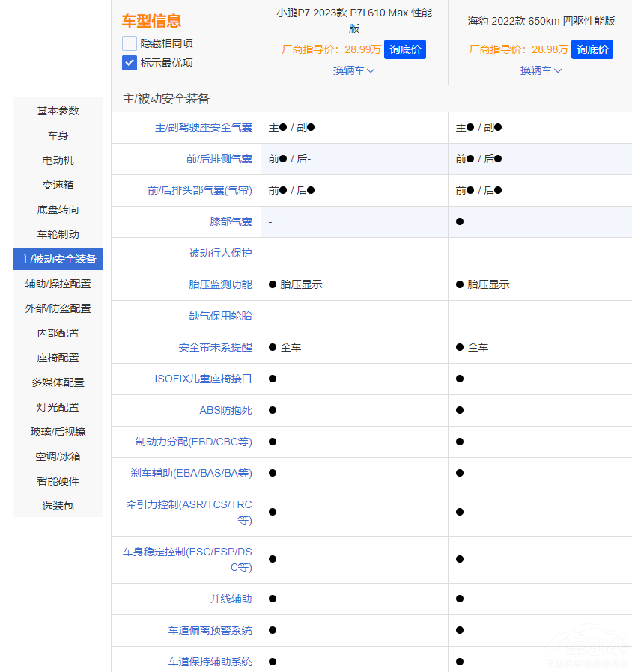
Task: Select 辅助/操控配置 in the sidebar
Action: click(58, 284)
